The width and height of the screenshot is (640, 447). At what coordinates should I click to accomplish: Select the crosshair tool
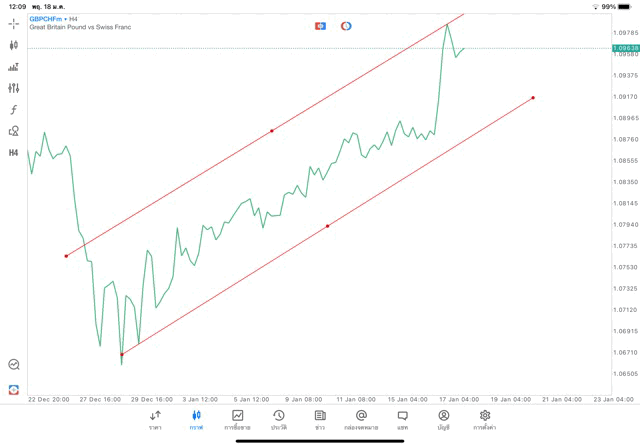pos(14,23)
